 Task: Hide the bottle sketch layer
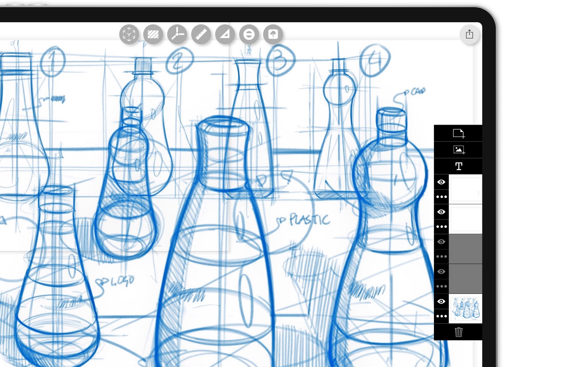tap(441, 302)
